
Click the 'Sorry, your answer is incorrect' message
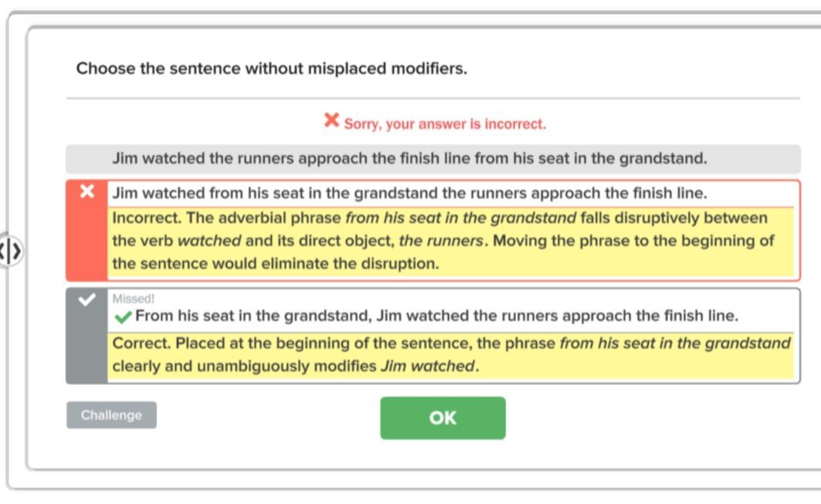[445, 124]
